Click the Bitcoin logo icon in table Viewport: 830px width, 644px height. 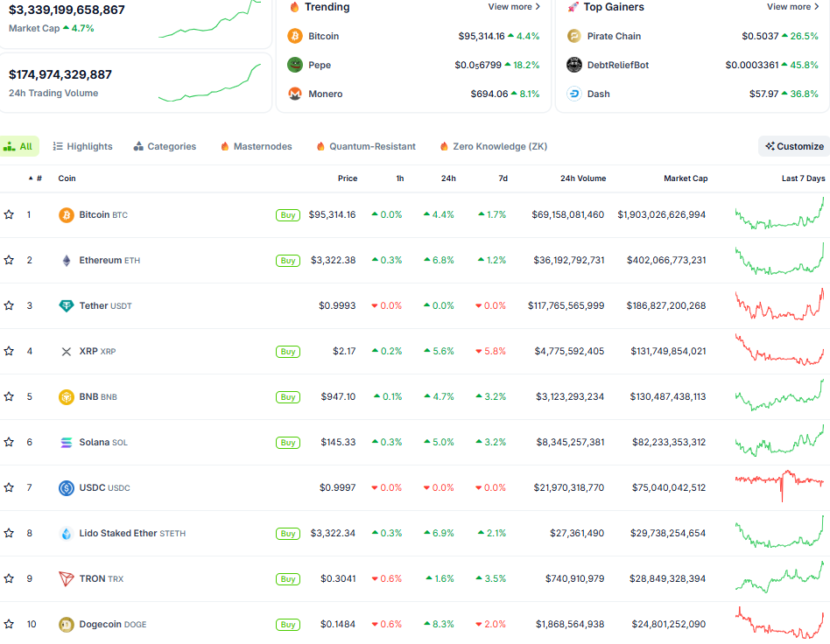[x=66, y=215]
